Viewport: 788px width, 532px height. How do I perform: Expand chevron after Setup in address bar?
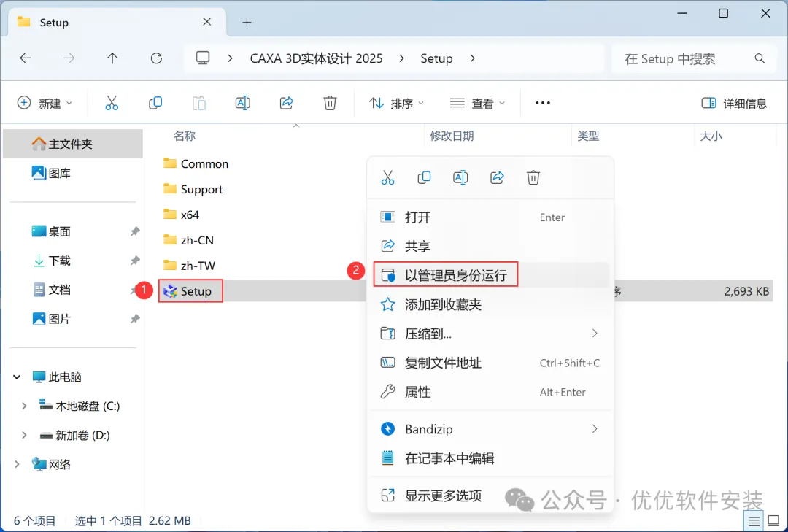[472, 58]
